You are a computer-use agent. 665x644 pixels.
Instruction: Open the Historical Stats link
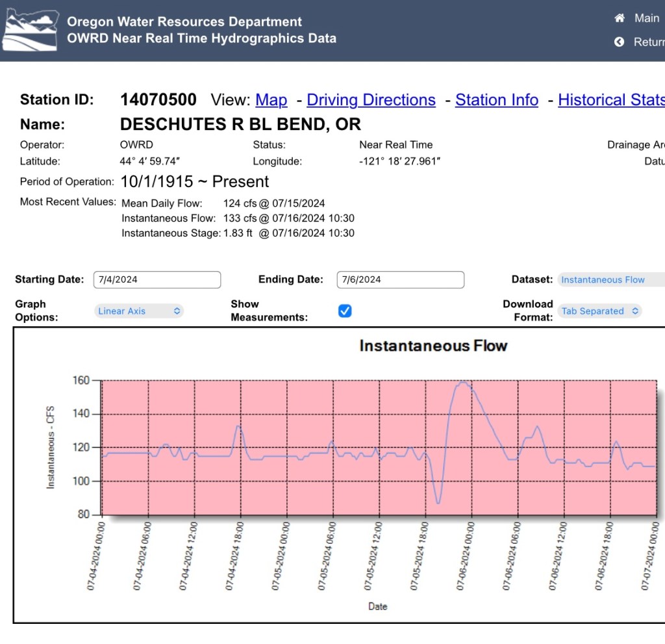click(x=610, y=100)
